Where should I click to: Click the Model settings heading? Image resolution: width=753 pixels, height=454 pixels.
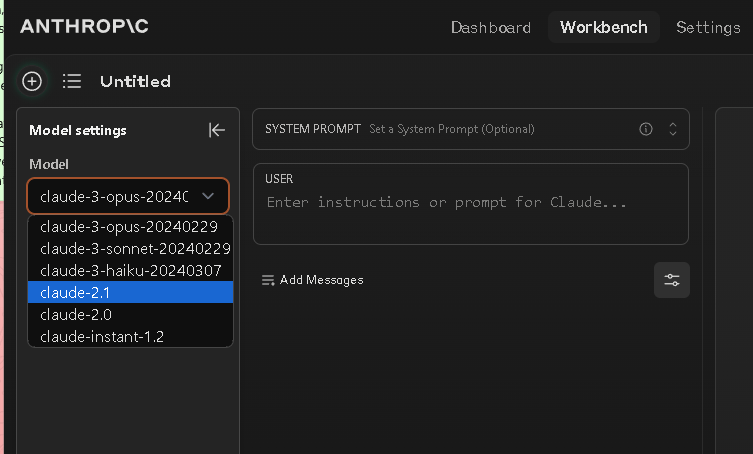(x=78, y=130)
